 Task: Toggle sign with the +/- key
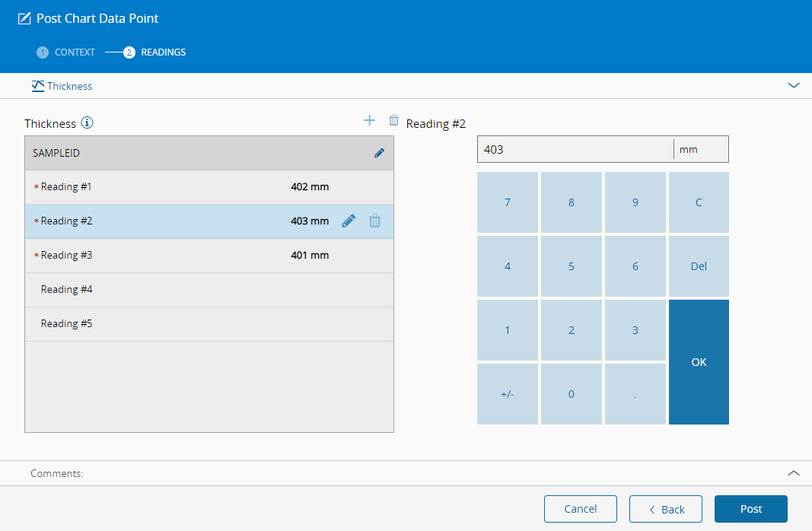click(507, 394)
